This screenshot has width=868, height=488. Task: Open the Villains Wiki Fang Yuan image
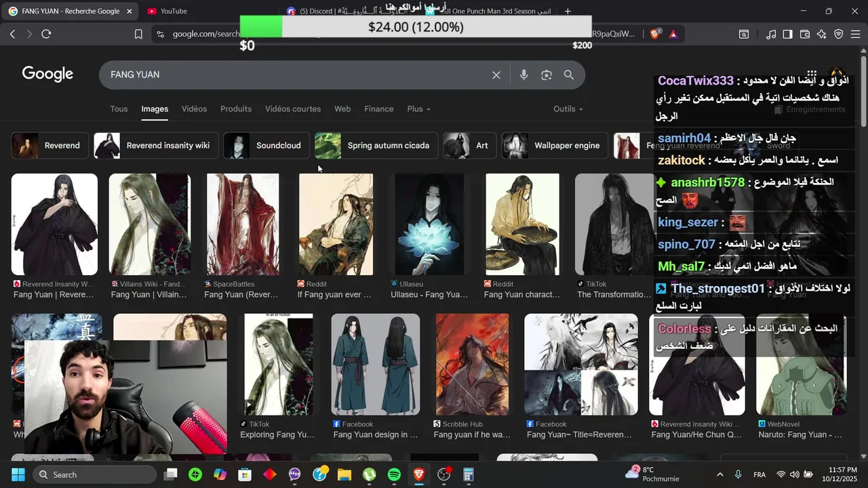tap(150, 224)
